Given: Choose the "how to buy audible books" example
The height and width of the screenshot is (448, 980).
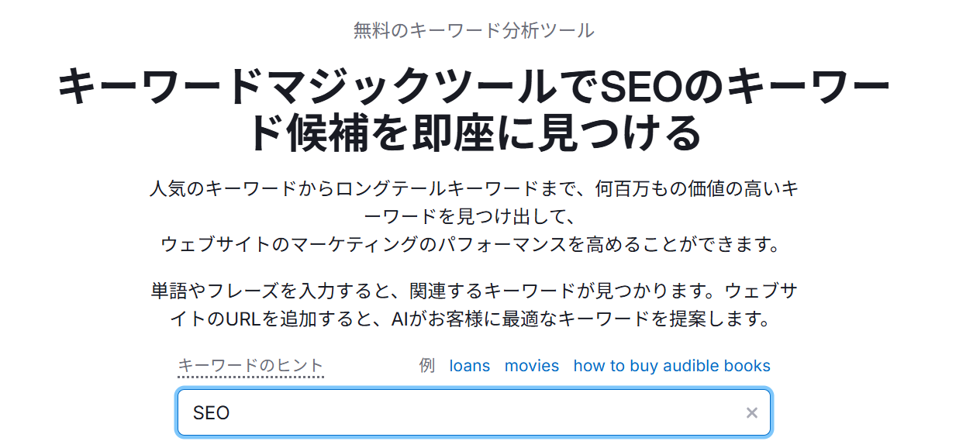Looking at the screenshot, I should coord(671,366).
